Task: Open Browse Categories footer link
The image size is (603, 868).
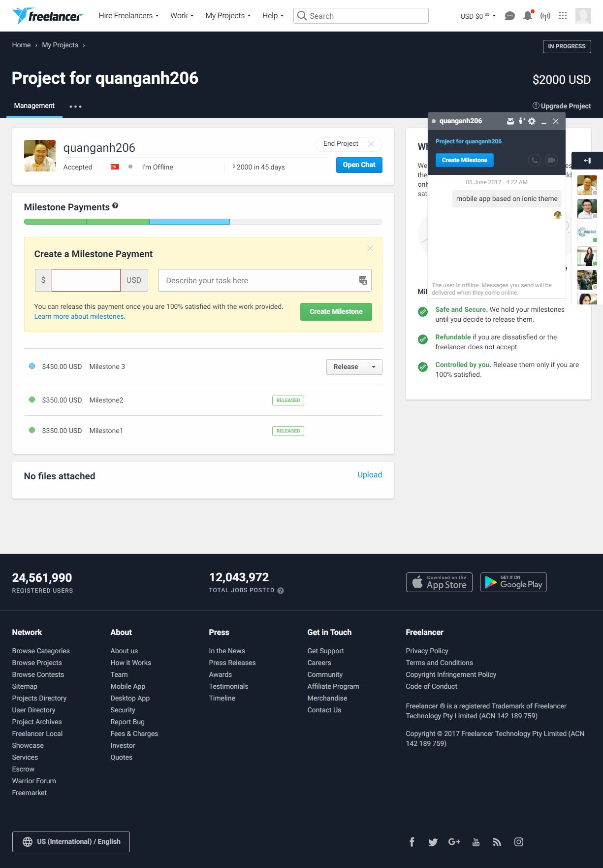Action: point(41,651)
